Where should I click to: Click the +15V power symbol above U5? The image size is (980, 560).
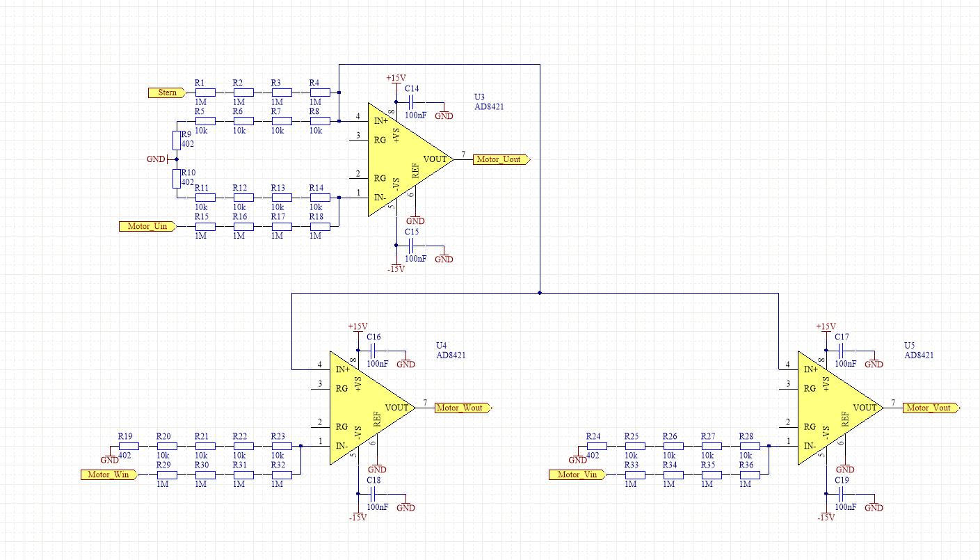826,328
